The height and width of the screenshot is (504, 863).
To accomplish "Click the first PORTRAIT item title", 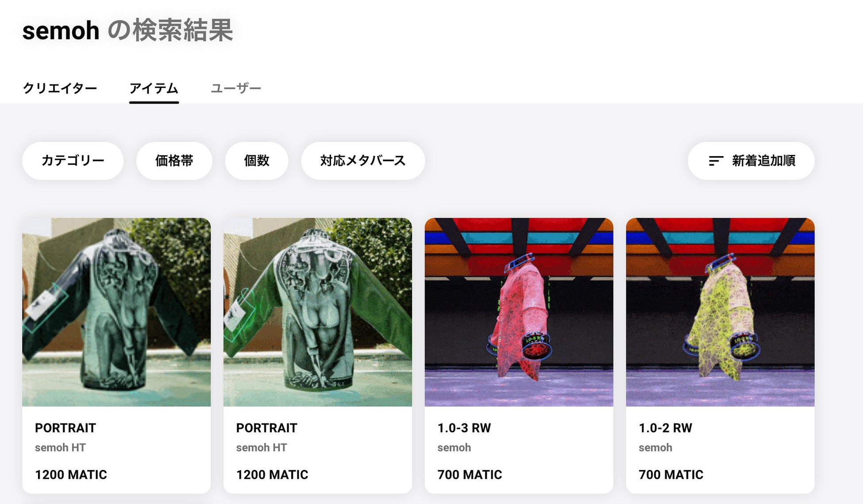I will (65, 428).
